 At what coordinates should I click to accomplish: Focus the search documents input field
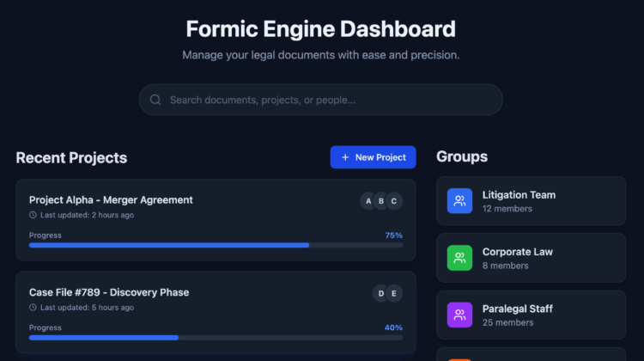331,100
